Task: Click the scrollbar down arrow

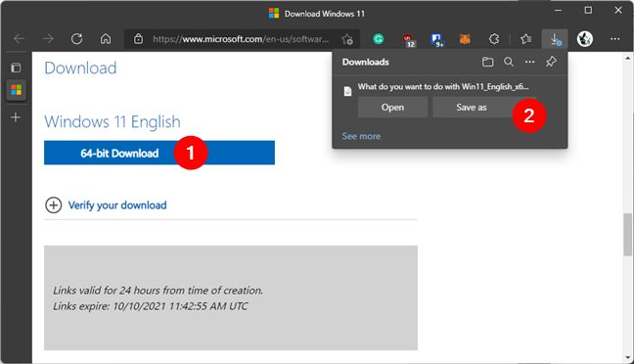Action: click(x=627, y=358)
